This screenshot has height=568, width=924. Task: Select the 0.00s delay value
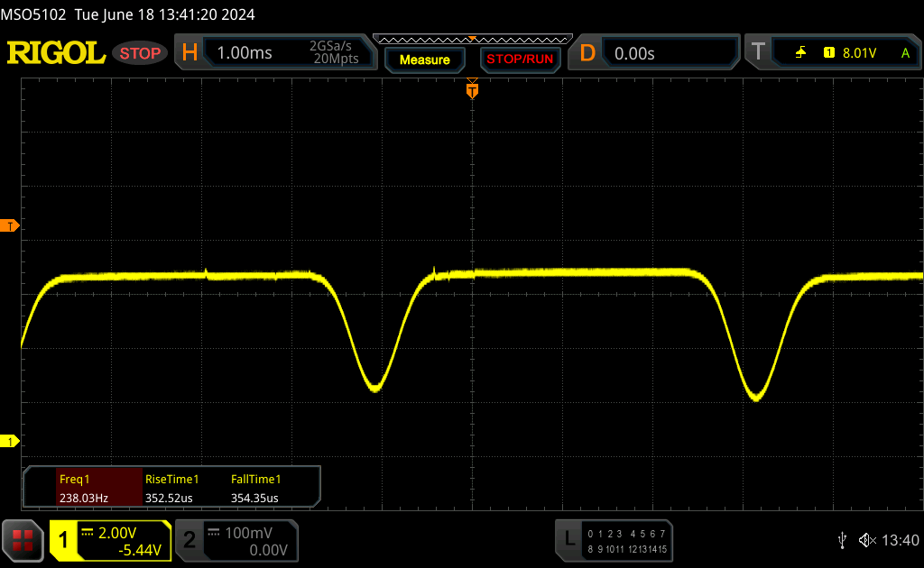click(634, 53)
